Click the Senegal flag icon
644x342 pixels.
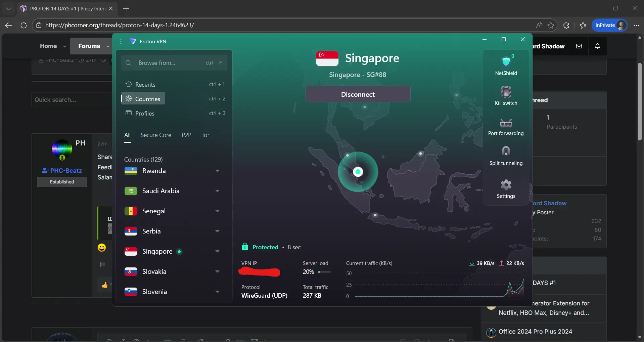pyautogui.click(x=131, y=211)
